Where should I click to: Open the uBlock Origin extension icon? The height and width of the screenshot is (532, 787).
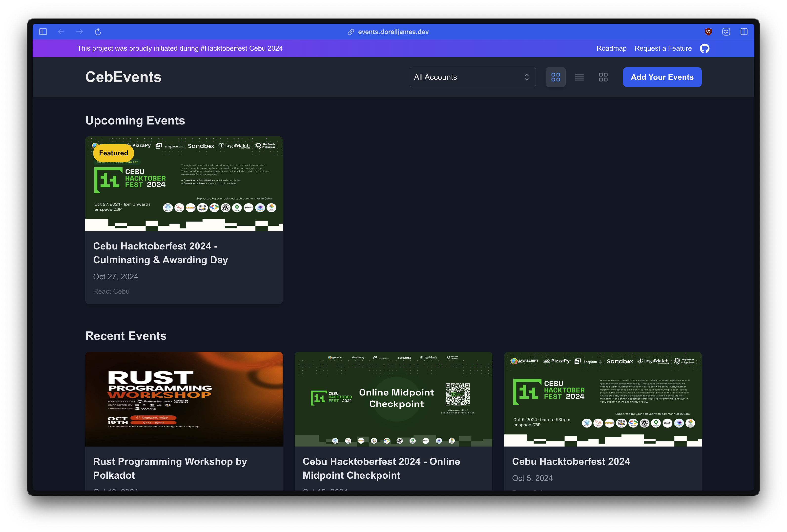click(x=708, y=32)
